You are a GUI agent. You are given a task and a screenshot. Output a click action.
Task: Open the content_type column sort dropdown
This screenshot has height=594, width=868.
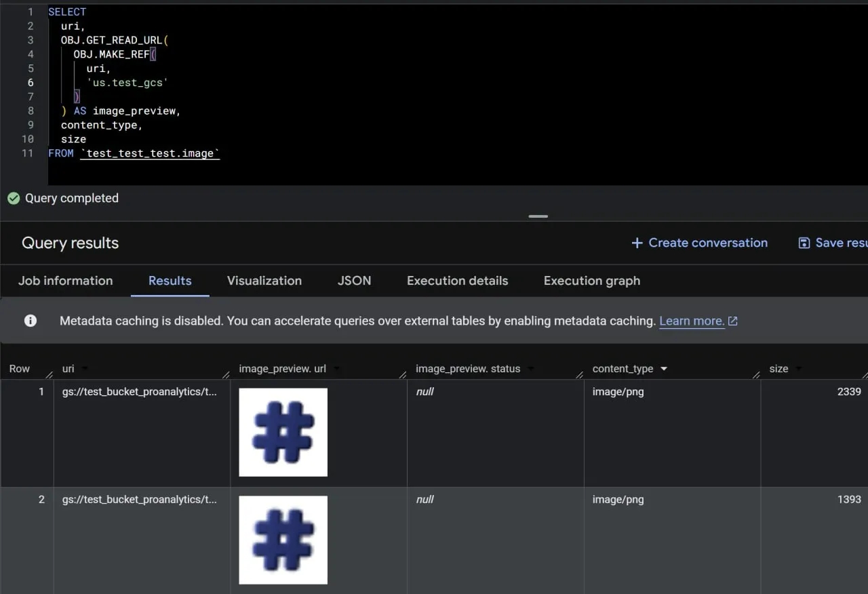point(664,369)
